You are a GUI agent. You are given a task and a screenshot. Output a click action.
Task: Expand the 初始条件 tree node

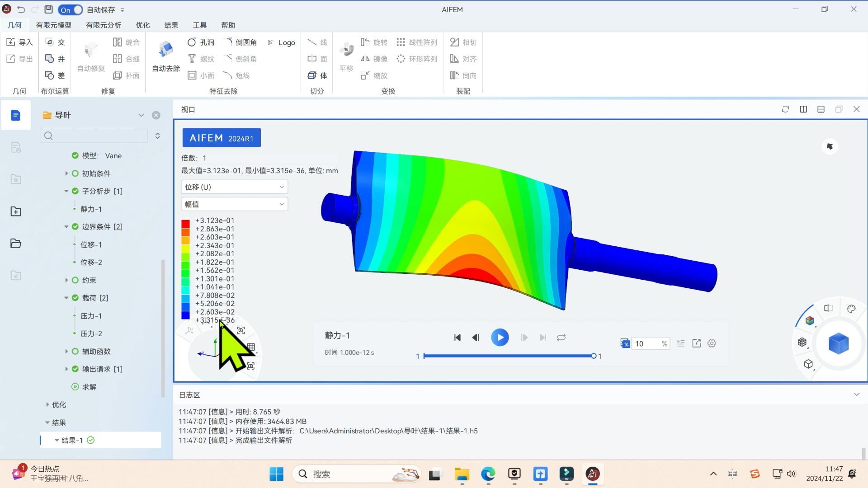(x=66, y=174)
